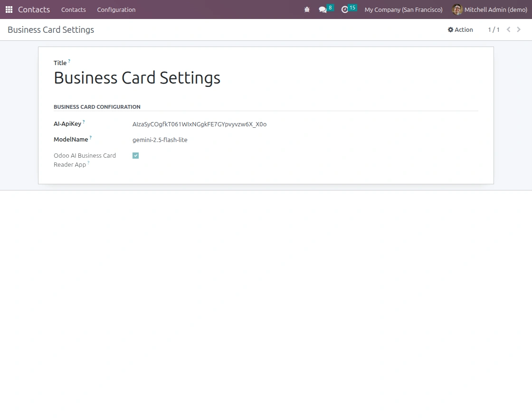Click the Title field label

click(60, 63)
